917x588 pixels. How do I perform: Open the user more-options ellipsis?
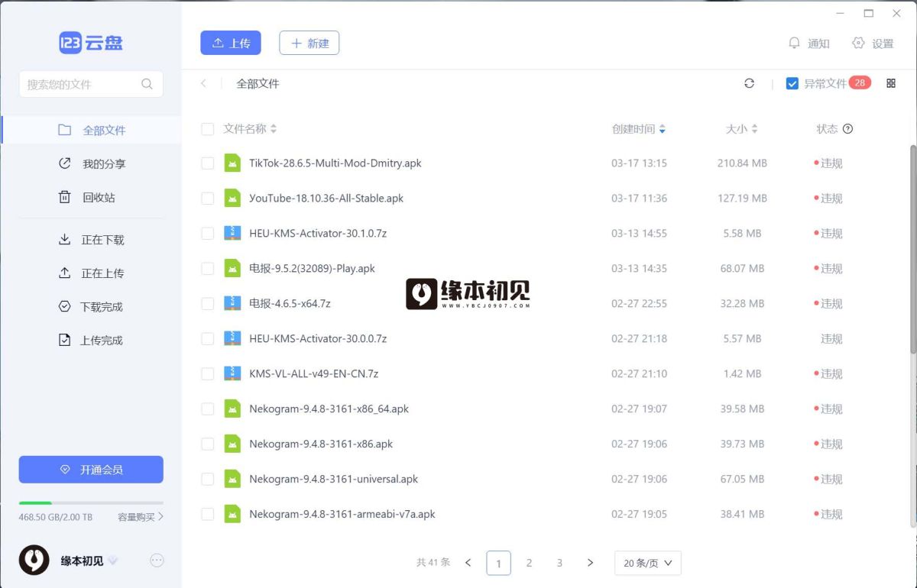[157, 561]
